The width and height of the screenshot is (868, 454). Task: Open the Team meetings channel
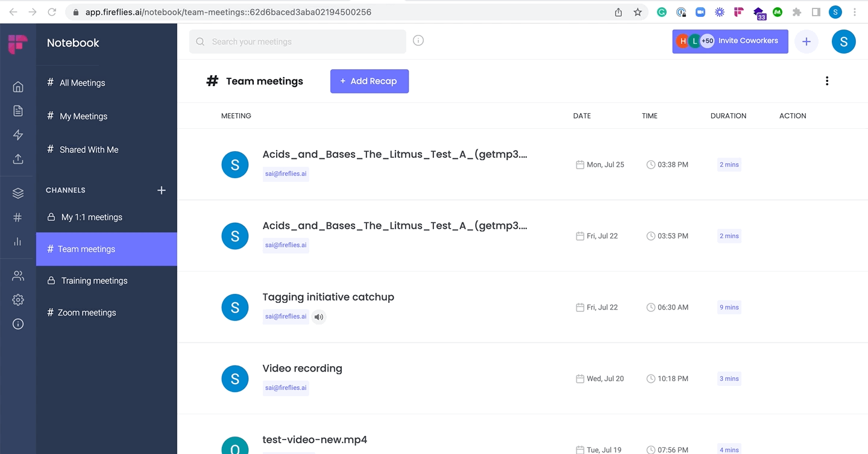tap(107, 249)
